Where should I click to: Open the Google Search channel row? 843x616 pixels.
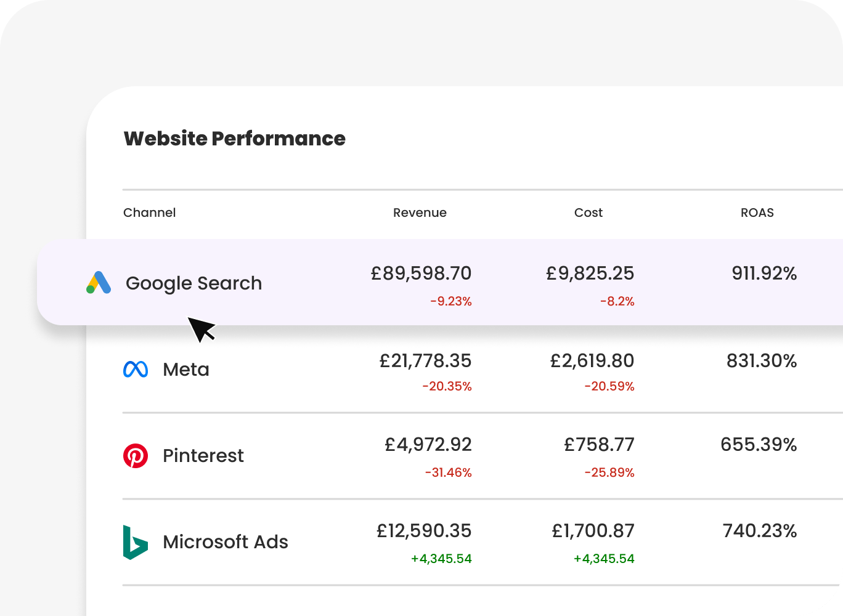pyautogui.click(x=193, y=283)
